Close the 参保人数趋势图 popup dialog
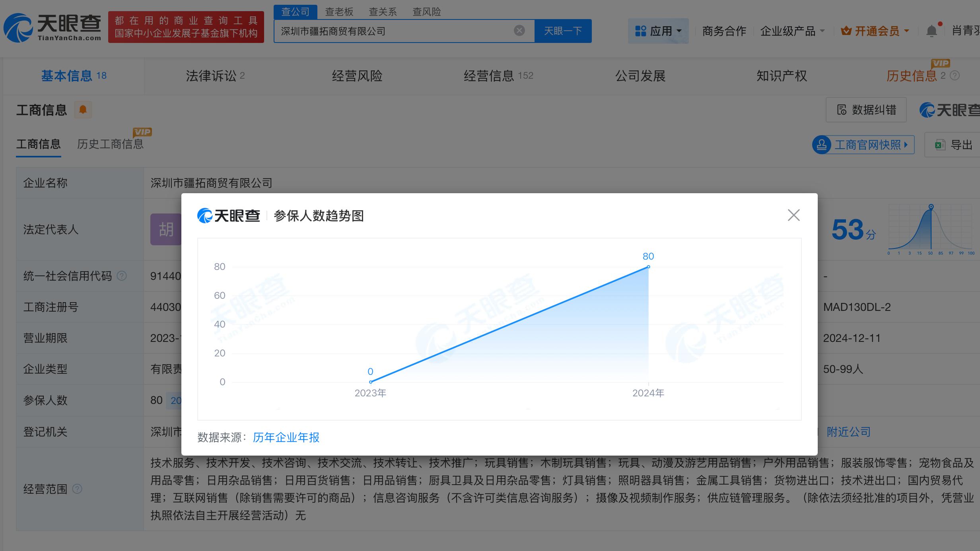The height and width of the screenshot is (551, 980). (793, 215)
